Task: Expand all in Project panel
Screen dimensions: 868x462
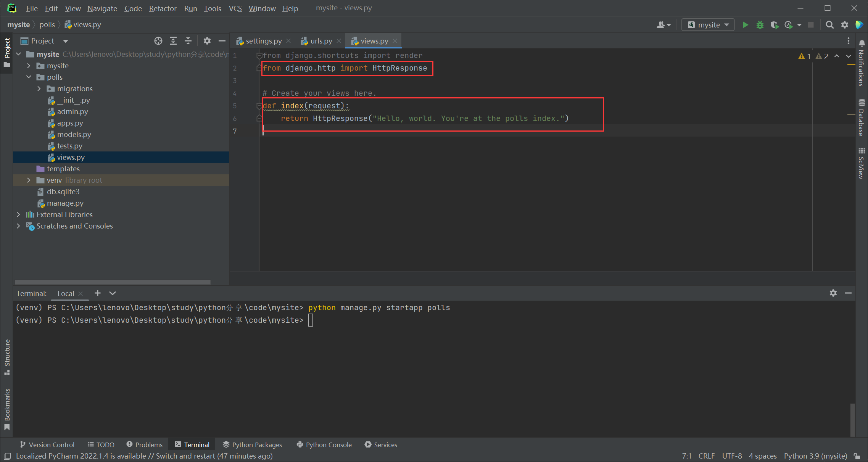Action: pyautogui.click(x=173, y=41)
